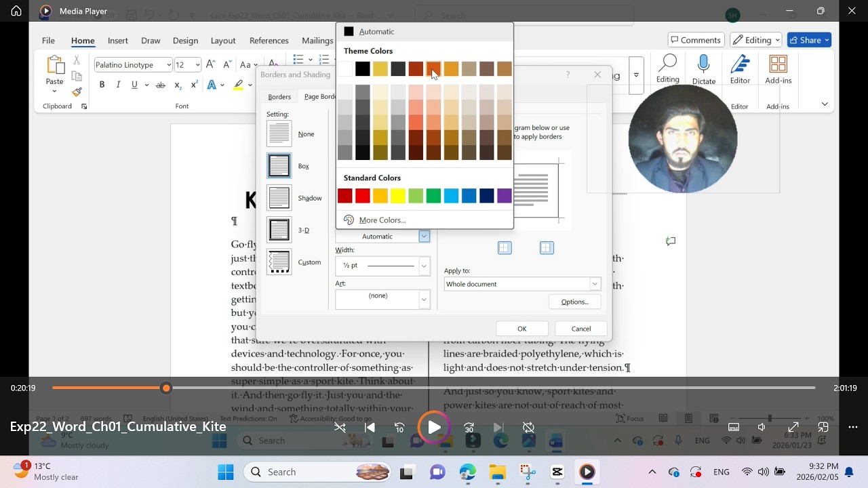The width and height of the screenshot is (868, 488).
Task: Collapse the ribbon with the chevron
Action: point(825,104)
